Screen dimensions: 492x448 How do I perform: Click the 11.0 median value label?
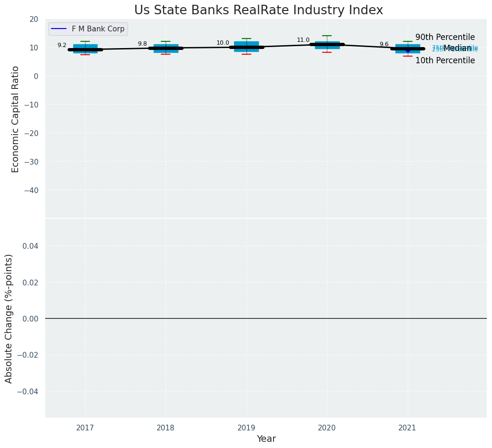(303, 40)
